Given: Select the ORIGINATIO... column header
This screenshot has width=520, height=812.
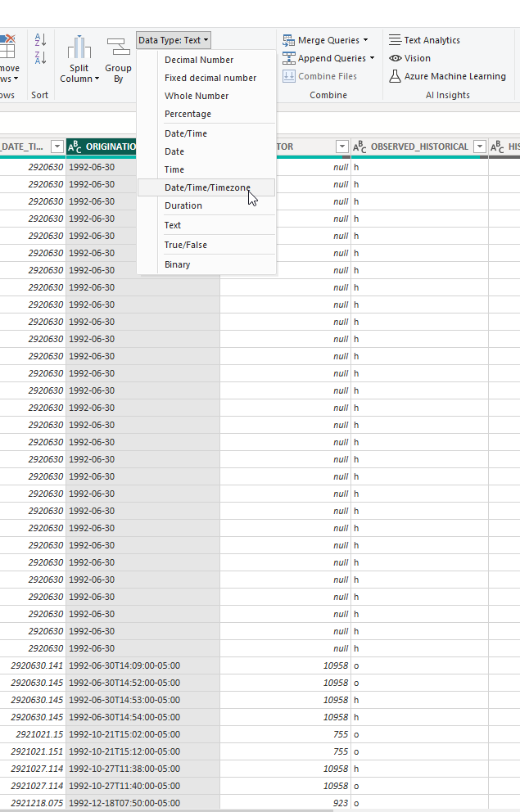Looking at the screenshot, I should 102,147.
